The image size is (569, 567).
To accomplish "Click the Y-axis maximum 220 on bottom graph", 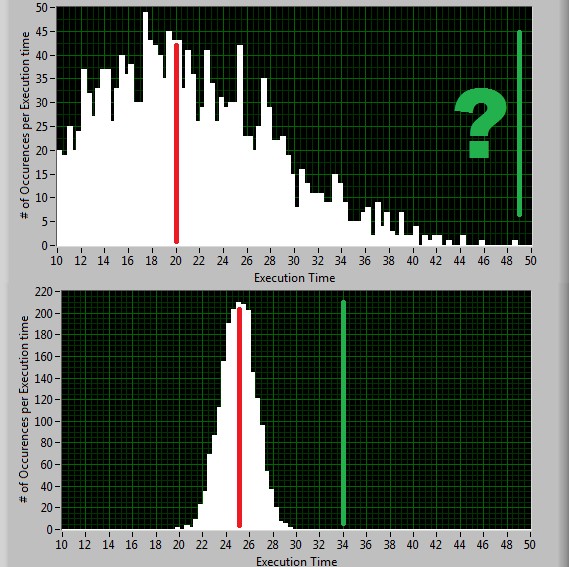I will coord(44,291).
